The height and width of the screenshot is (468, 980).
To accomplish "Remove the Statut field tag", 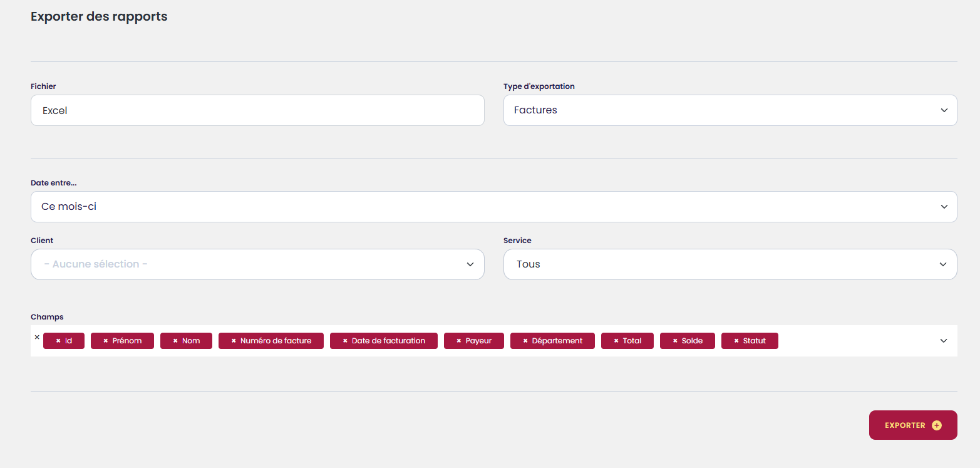I will click(x=736, y=341).
